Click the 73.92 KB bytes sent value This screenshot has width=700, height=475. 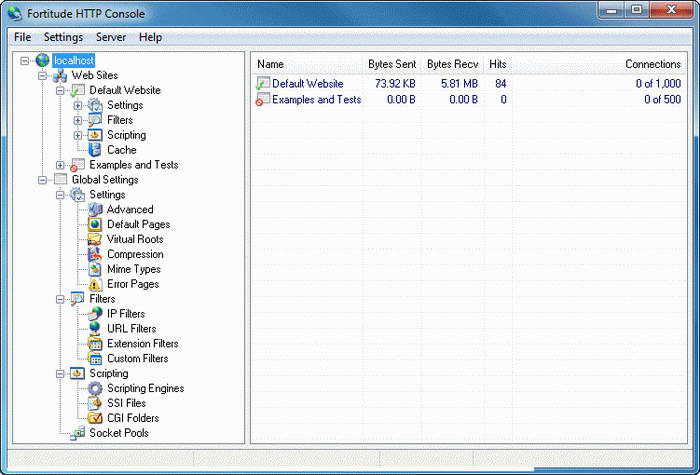pyautogui.click(x=395, y=83)
